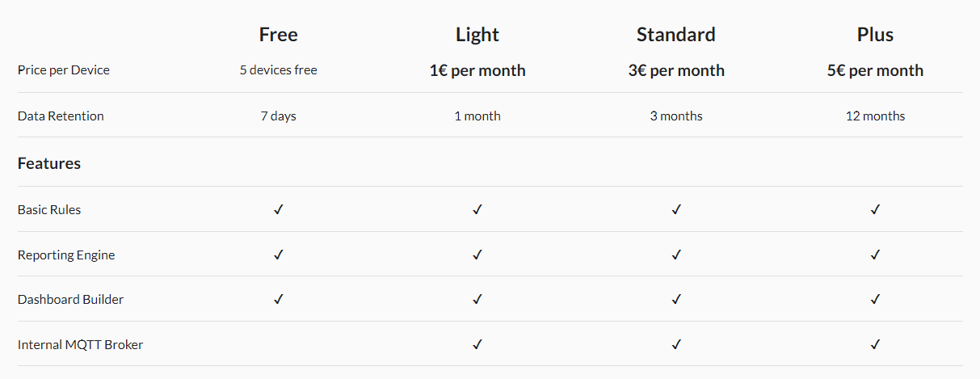Click the 5€ per month price
Screen dimensions: 980x379
875,70
